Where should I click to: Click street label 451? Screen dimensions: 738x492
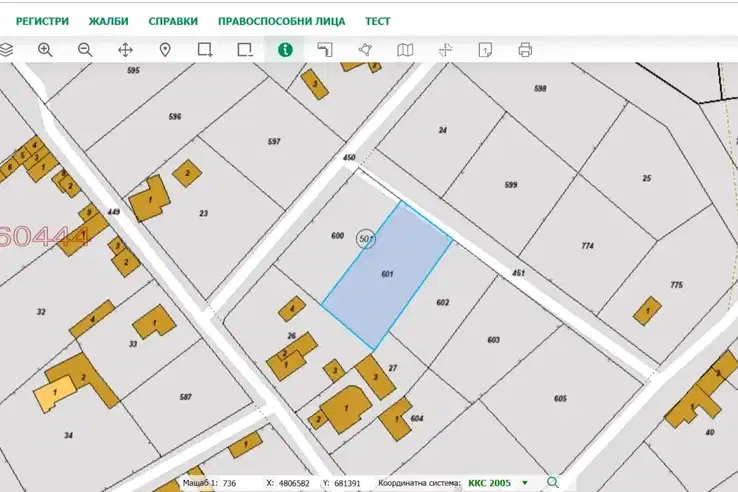(x=518, y=273)
